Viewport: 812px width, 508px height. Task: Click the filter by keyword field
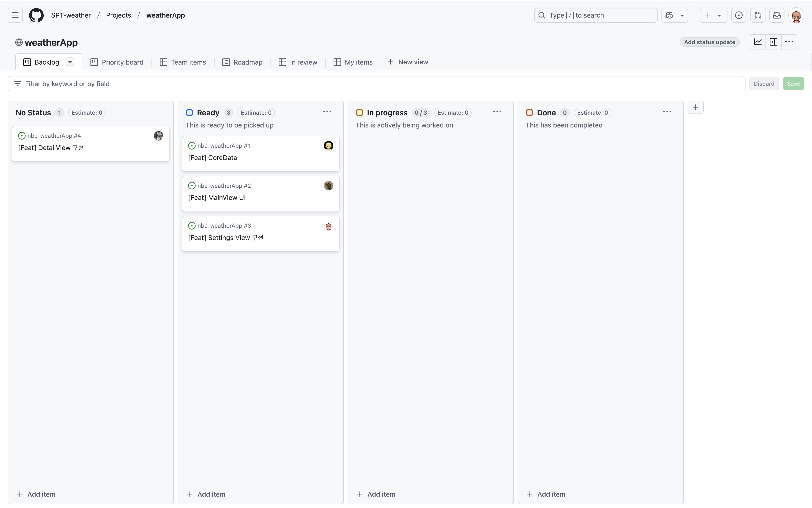tap(376, 84)
